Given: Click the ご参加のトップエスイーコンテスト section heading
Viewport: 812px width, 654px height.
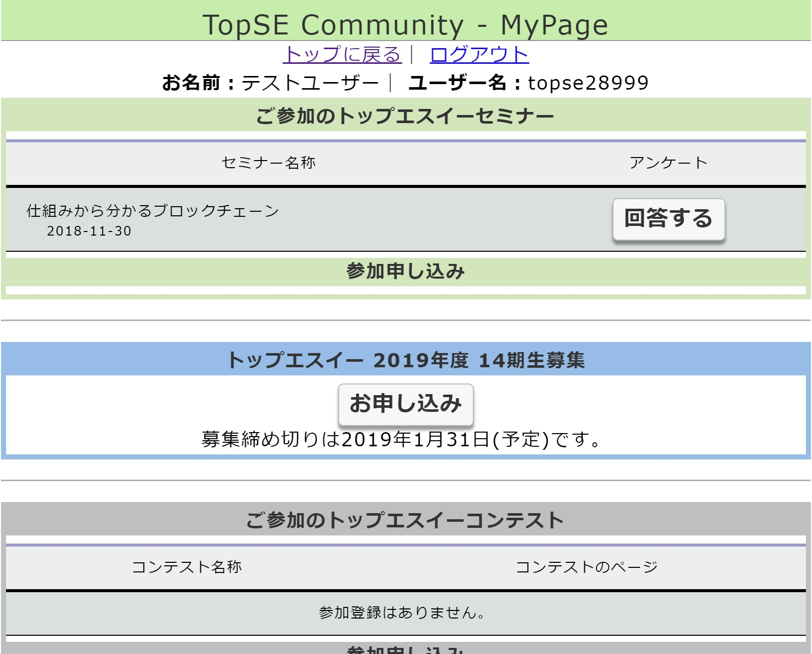Looking at the screenshot, I should (x=405, y=520).
